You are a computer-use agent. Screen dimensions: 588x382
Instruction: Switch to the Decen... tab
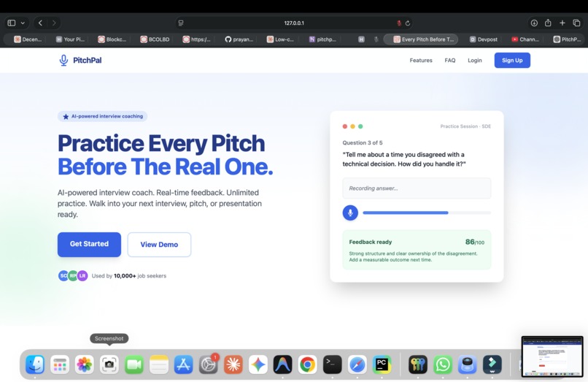click(x=28, y=39)
